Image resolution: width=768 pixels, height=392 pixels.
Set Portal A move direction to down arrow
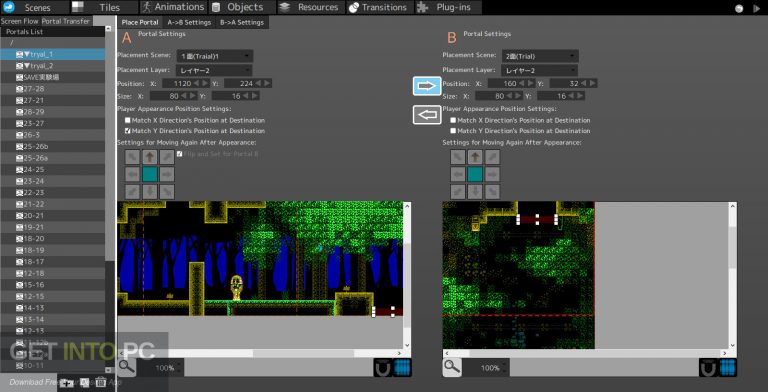point(150,191)
